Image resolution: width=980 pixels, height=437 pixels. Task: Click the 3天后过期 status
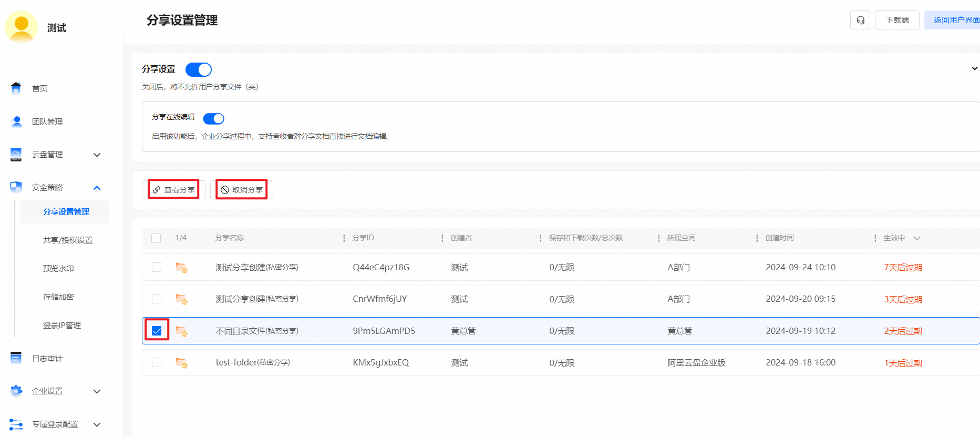coord(903,299)
